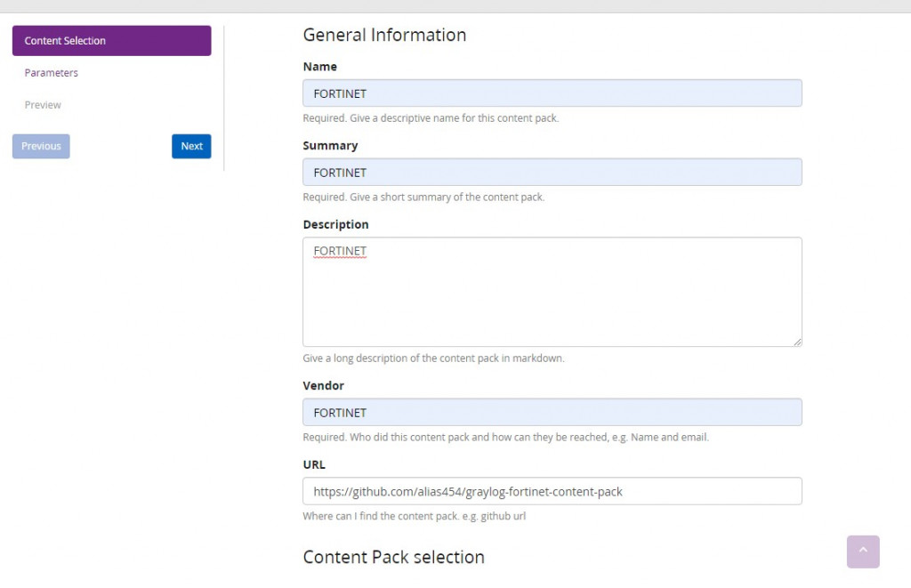Click the URL field label

[314, 464]
